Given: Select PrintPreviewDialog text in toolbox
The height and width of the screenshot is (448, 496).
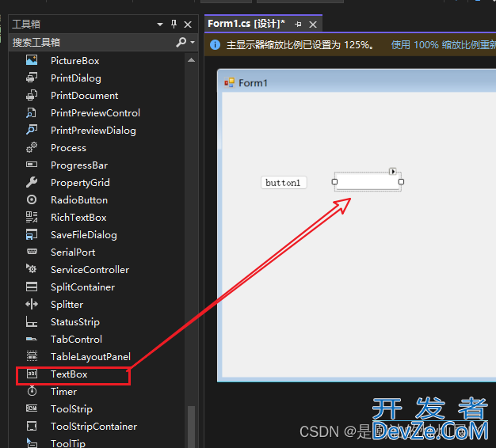Looking at the screenshot, I should [x=93, y=131].
